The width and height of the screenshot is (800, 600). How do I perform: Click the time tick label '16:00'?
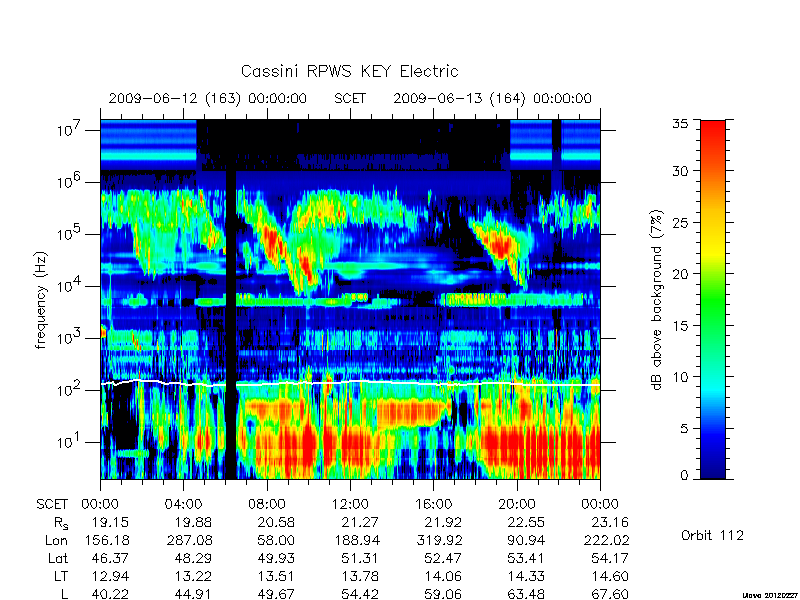point(434,505)
